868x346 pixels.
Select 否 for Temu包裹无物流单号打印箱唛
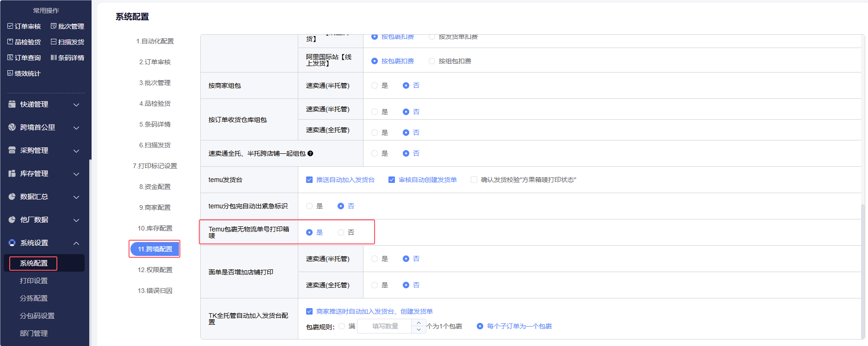pos(341,232)
